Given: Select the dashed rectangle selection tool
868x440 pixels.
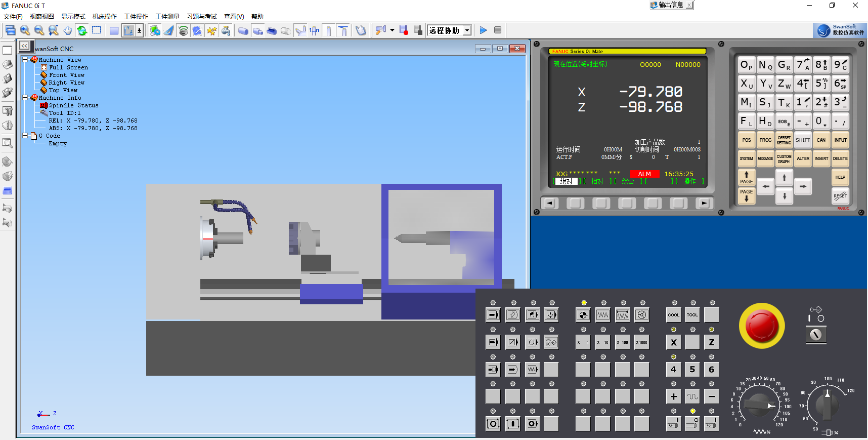Looking at the screenshot, I should pyautogui.click(x=97, y=30).
